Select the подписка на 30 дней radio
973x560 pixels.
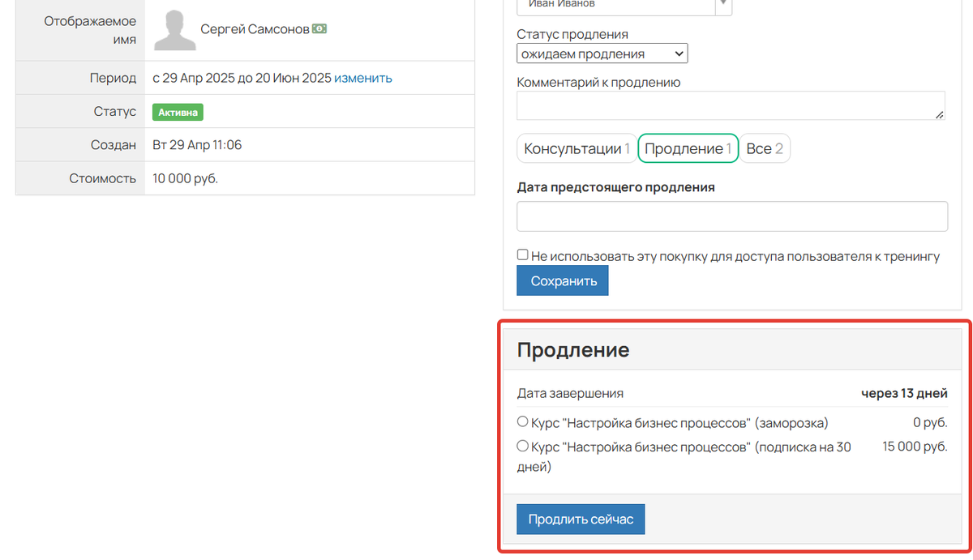[x=523, y=446]
